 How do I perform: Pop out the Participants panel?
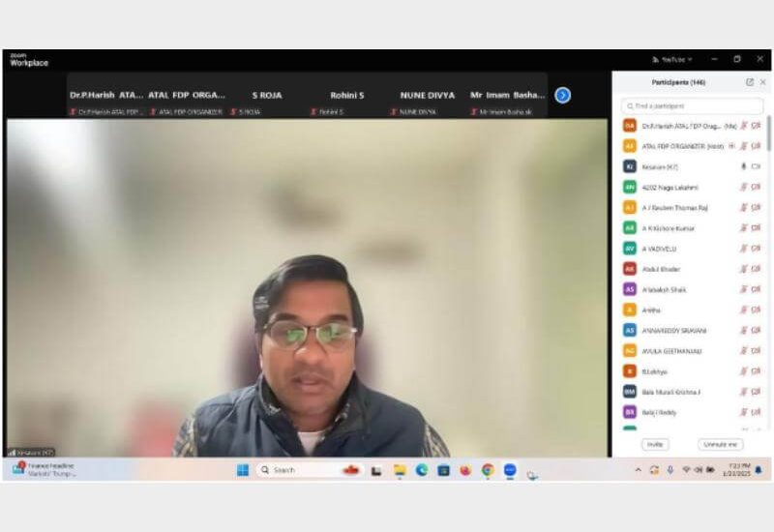750,82
